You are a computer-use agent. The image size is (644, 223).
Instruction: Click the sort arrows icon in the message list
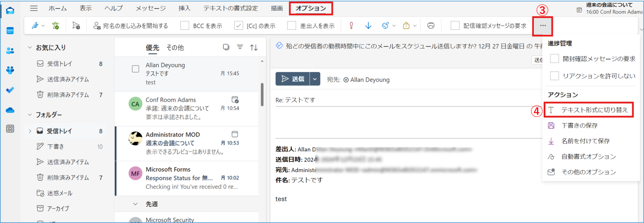click(254, 47)
